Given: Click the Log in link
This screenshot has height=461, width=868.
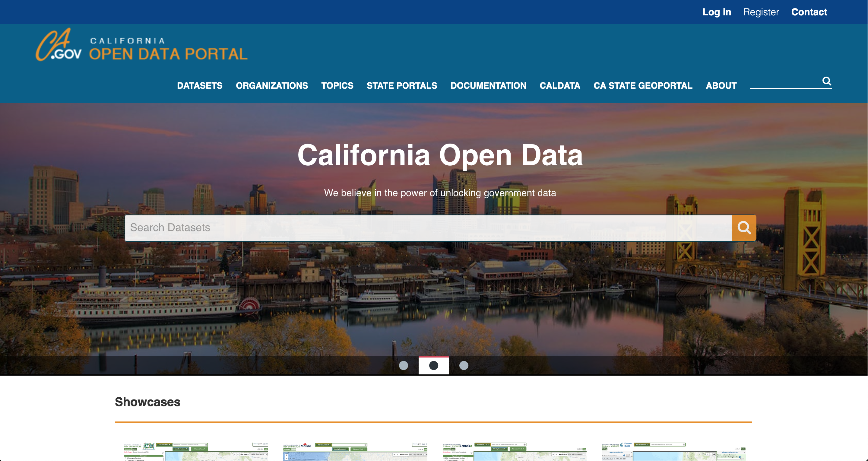Looking at the screenshot, I should (716, 12).
